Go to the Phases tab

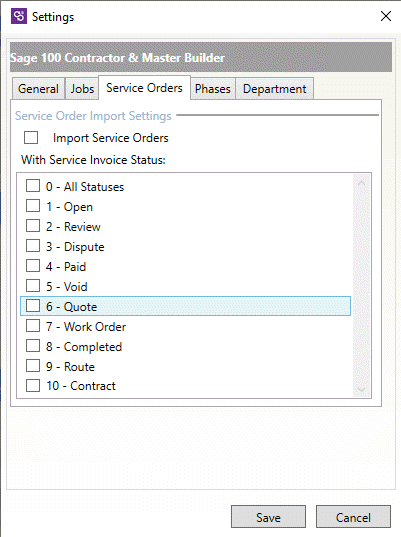click(213, 89)
